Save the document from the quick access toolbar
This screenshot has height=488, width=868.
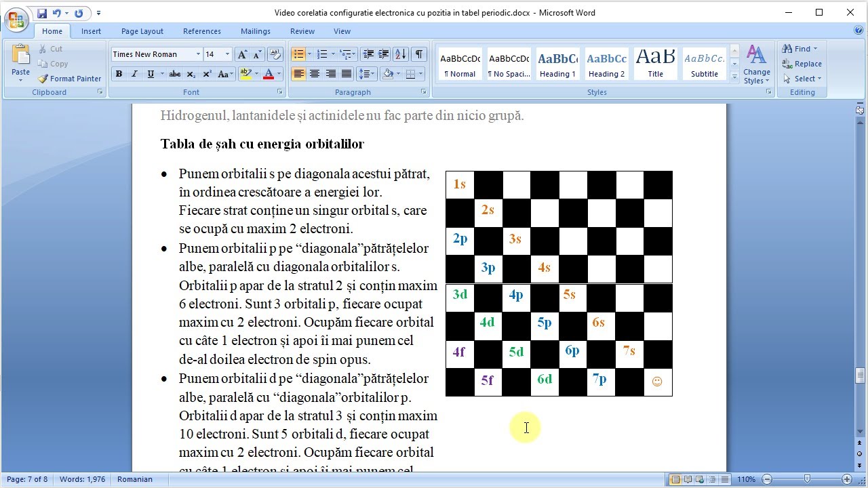[42, 13]
